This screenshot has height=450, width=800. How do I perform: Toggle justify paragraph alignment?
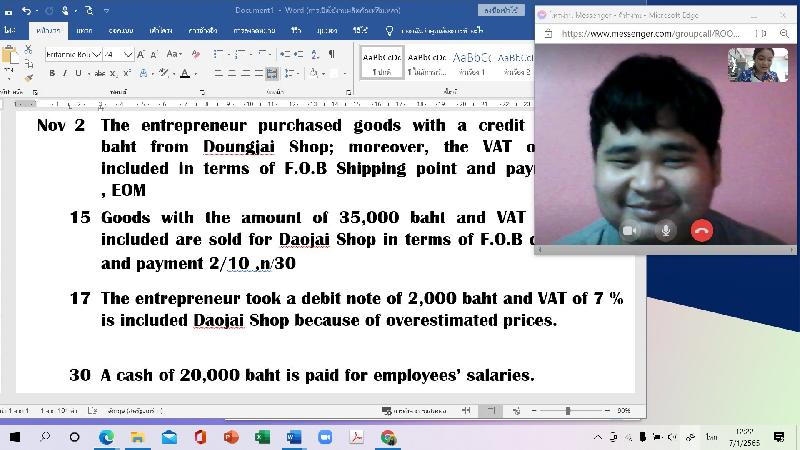(272, 74)
